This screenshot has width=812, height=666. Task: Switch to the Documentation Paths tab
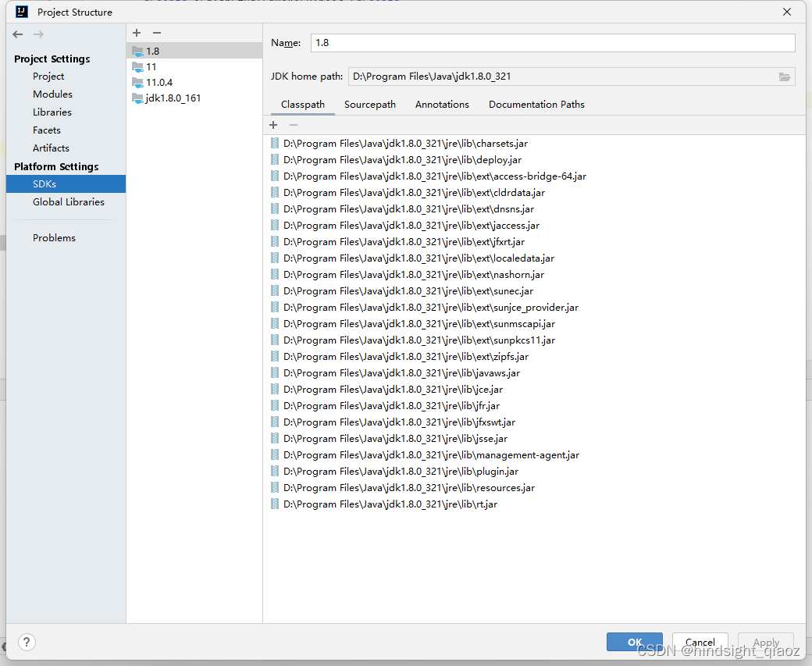536,105
